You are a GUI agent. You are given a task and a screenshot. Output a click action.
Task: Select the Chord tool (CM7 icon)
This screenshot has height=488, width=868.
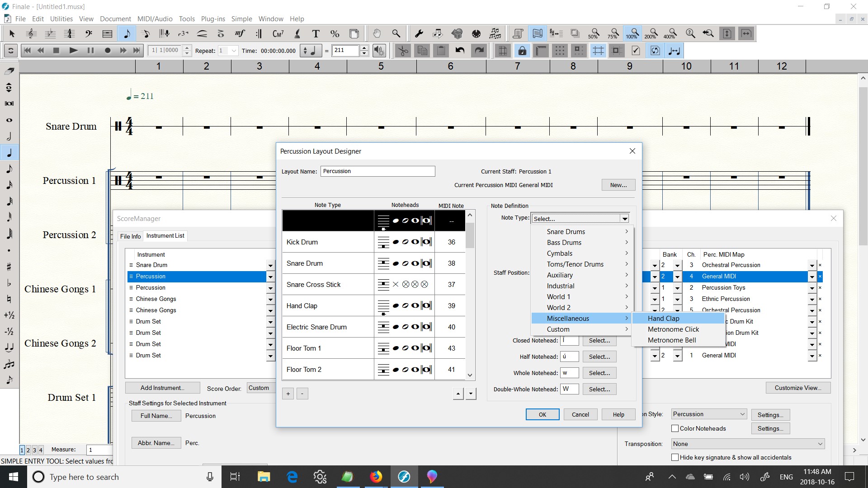(278, 33)
